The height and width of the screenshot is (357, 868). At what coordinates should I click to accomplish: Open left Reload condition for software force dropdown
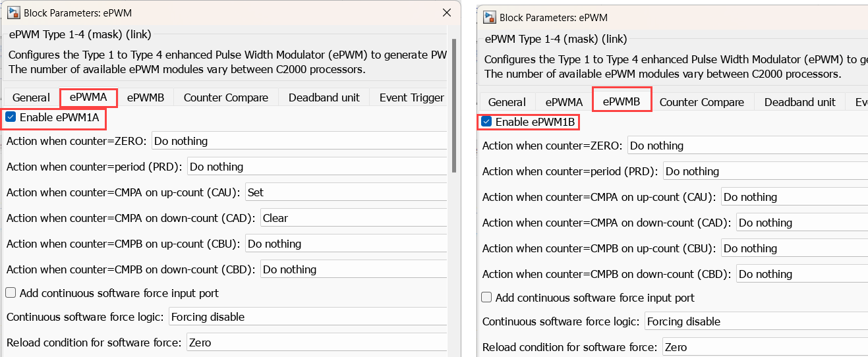click(316, 343)
